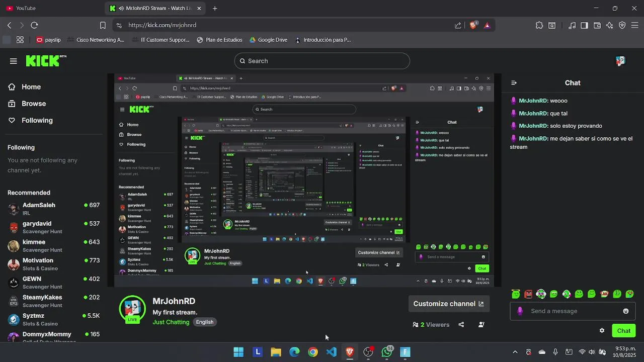The image size is (644, 362).
Task: Open the emoji picker smiley icon
Action: click(x=626, y=311)
